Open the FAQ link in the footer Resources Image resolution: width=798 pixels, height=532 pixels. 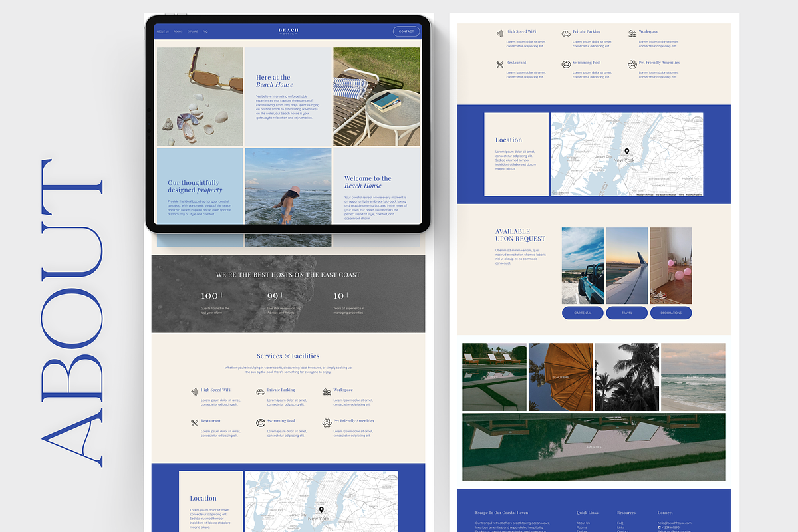click(x=620, y=523)
